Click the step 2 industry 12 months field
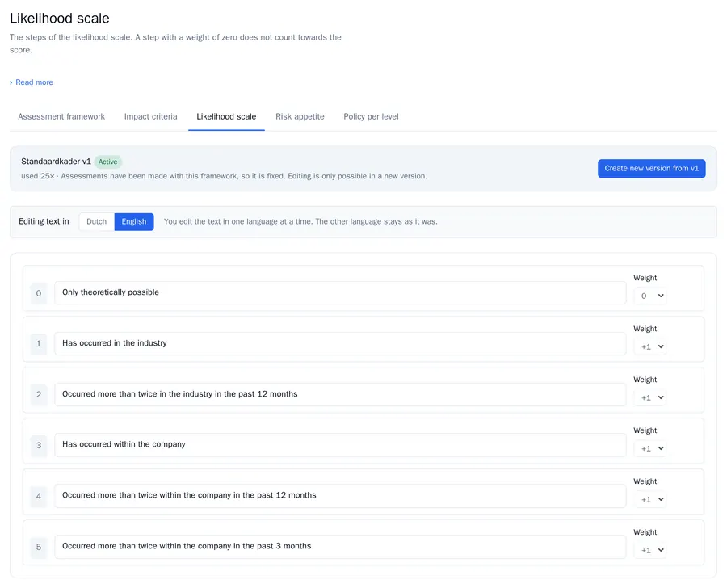Viewport: 727px width, 588px height. [340, 394]
